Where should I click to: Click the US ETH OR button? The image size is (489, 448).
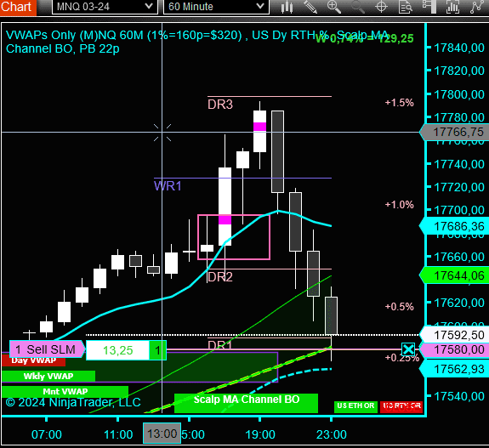pos(355,406)
